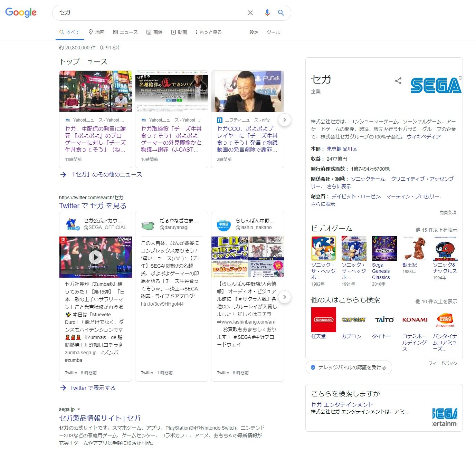Image resolution: width=476 pixels, height=451 pixels.
Task: Click the blue magnifier search icon
Action: tap(281, 13)
